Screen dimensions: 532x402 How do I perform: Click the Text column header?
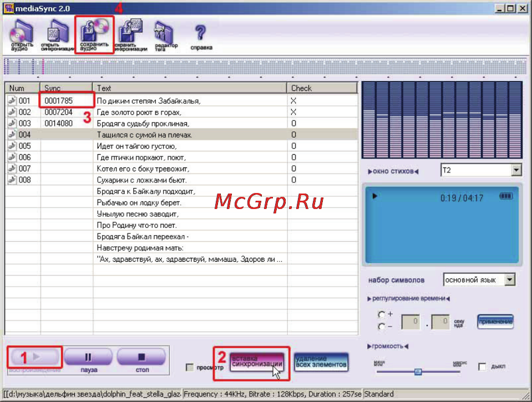(190, 88)
